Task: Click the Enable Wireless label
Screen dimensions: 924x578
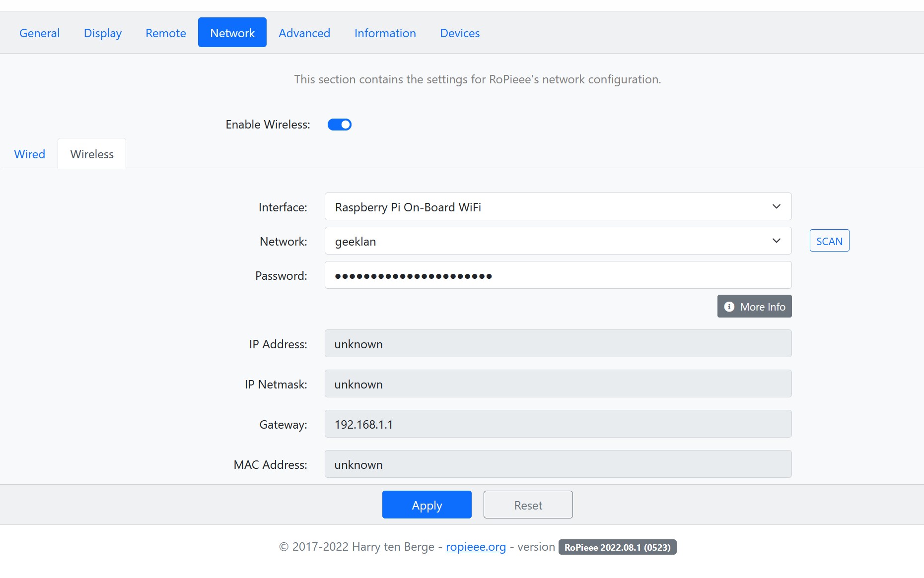Action: point(268,125)
